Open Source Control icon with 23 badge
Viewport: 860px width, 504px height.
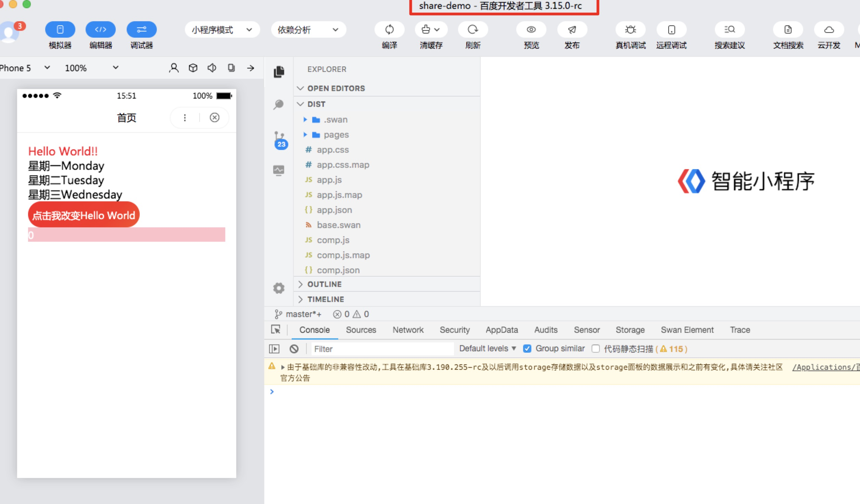click(280, 140)
